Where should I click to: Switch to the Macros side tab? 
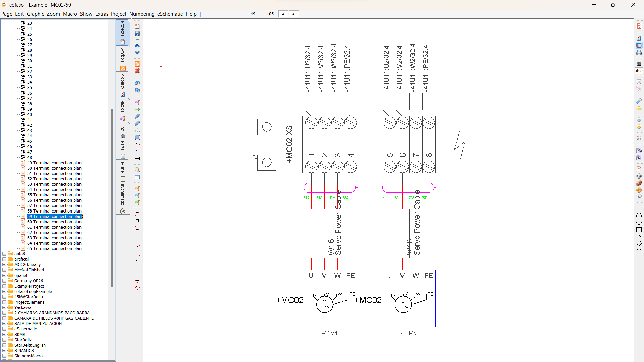(x=123, y=106)
